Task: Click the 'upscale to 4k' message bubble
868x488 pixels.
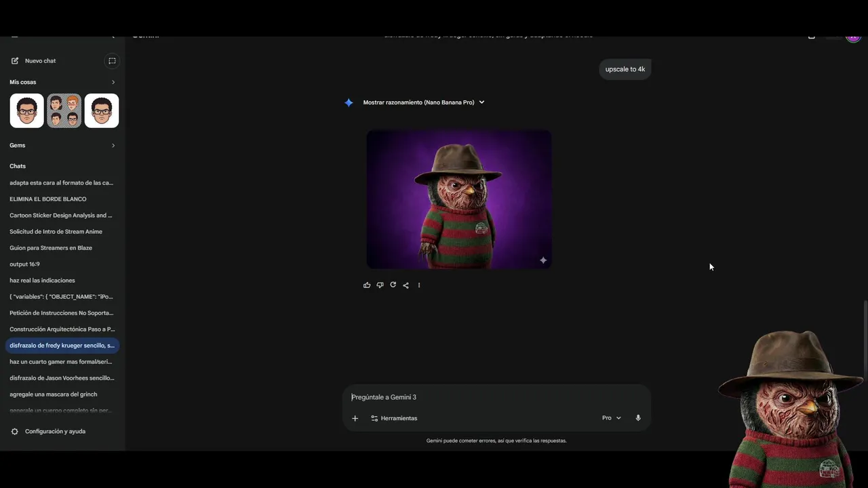Action: tap(625, 69)
